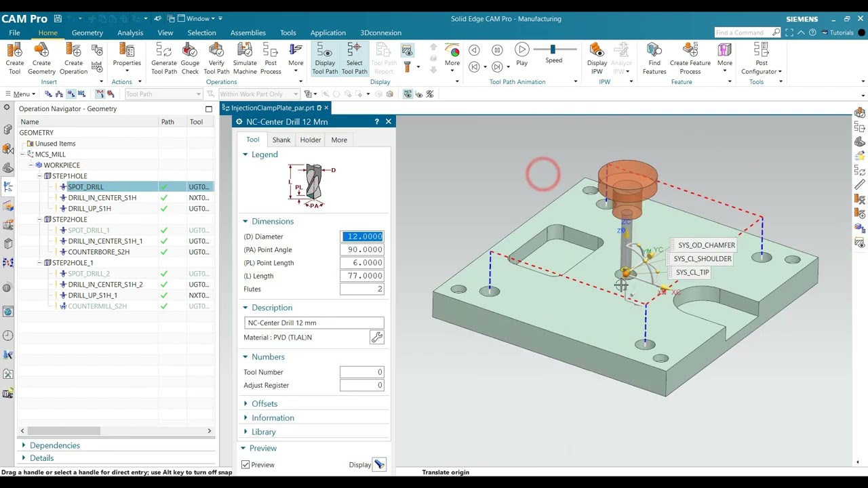Switch to the Holder tab
The width and height of the screenshot is (868, 488).
click(311, 140)
